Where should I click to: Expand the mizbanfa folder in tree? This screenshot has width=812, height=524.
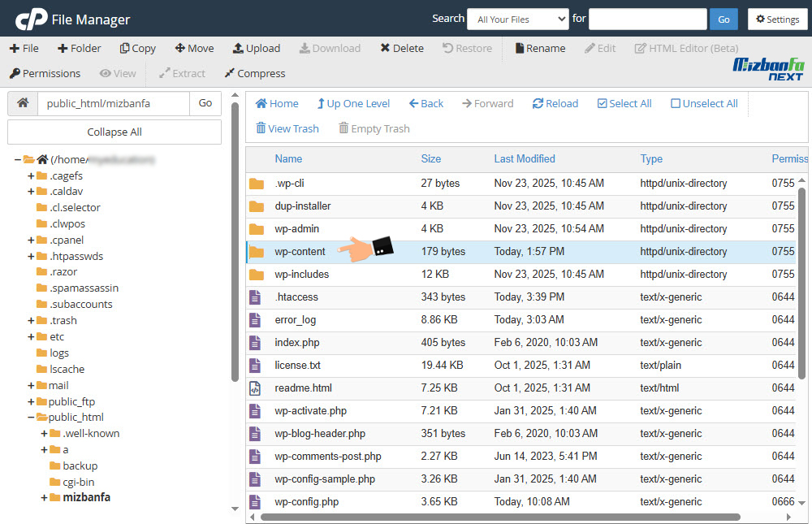point(45,497)
